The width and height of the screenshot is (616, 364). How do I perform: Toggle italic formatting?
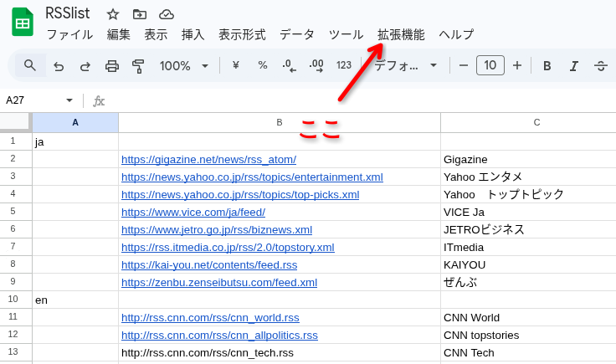click(573, 65)
